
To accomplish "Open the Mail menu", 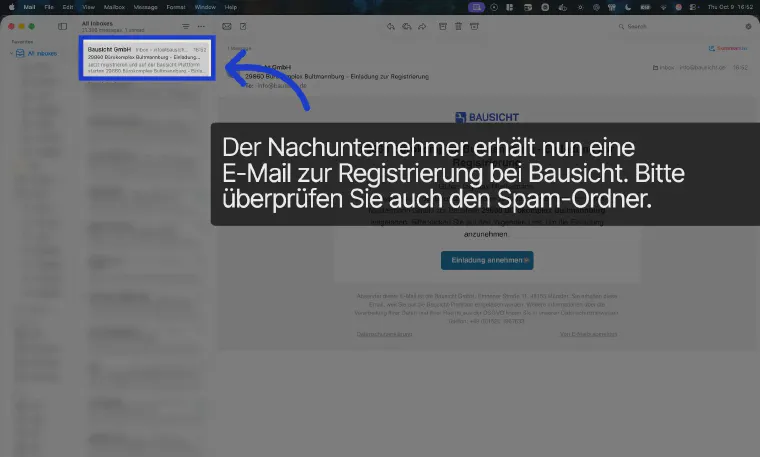I will [x=29, y=7].
